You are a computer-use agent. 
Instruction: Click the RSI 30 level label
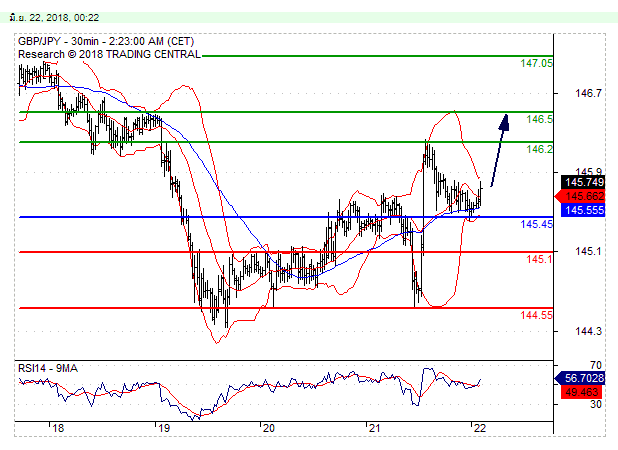click(596, 404)
